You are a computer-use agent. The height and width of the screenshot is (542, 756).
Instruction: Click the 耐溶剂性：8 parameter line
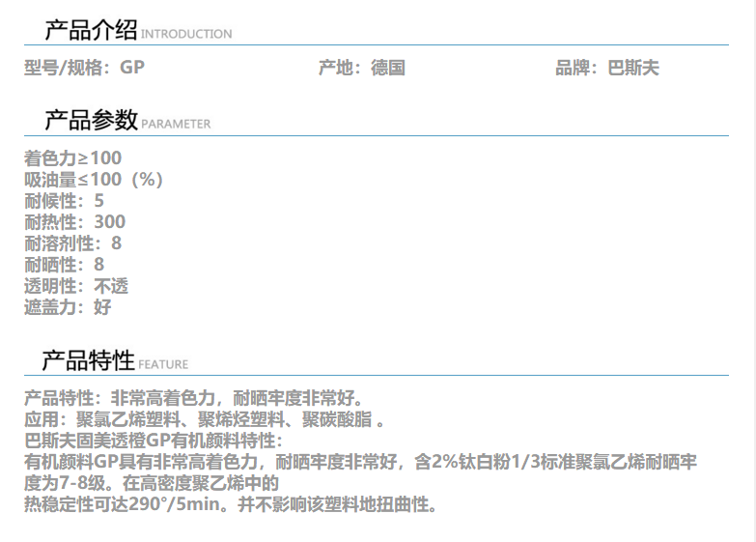point(73,243)
